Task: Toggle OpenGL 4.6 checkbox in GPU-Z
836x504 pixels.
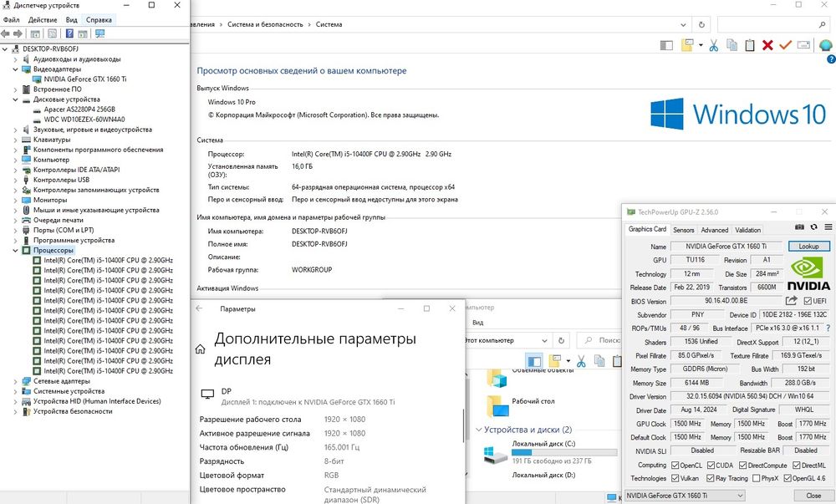Action: pos(788,478)
